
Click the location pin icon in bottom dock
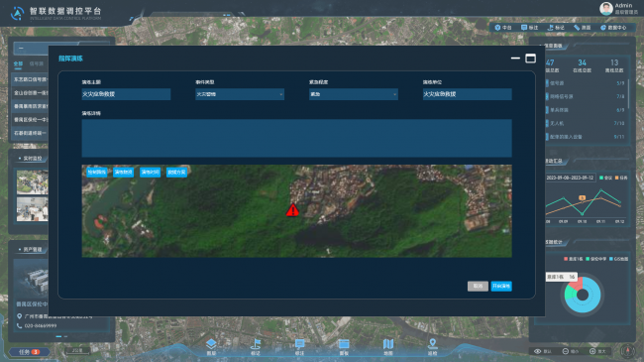[433, 343]
